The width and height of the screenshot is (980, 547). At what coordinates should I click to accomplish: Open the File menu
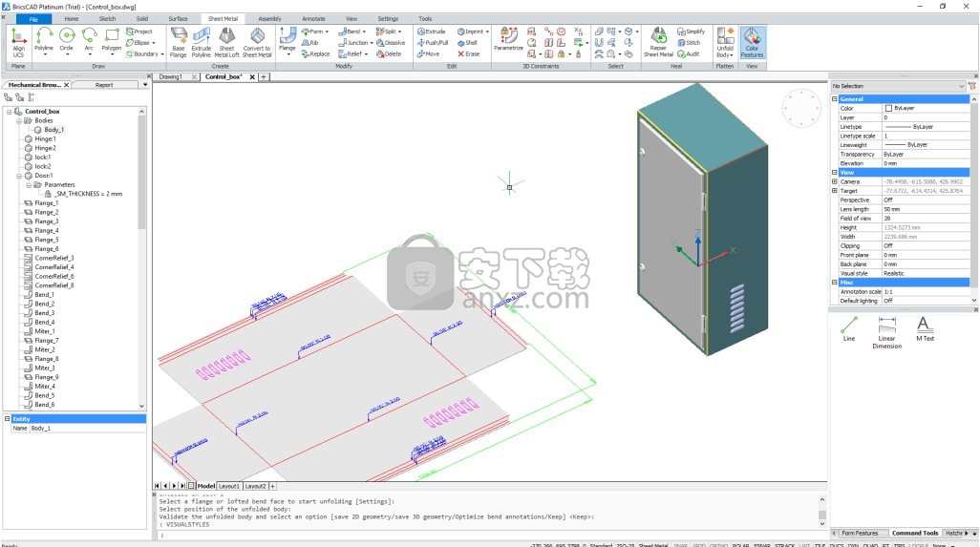point(33,19)
